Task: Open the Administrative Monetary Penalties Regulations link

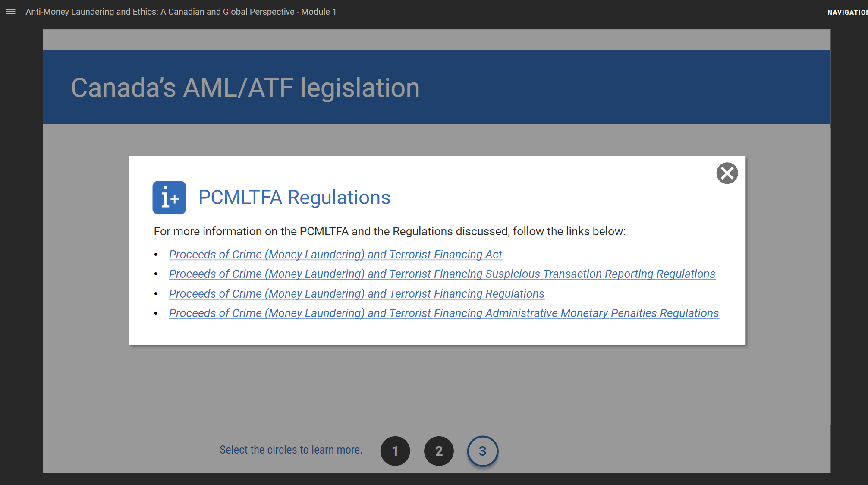Action: 443,313
